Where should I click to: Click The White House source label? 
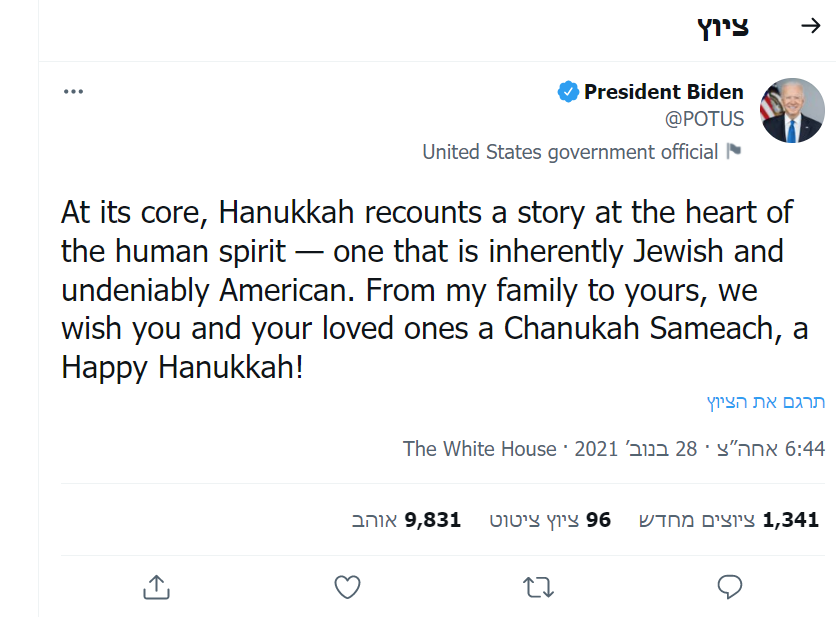point(479,448)
